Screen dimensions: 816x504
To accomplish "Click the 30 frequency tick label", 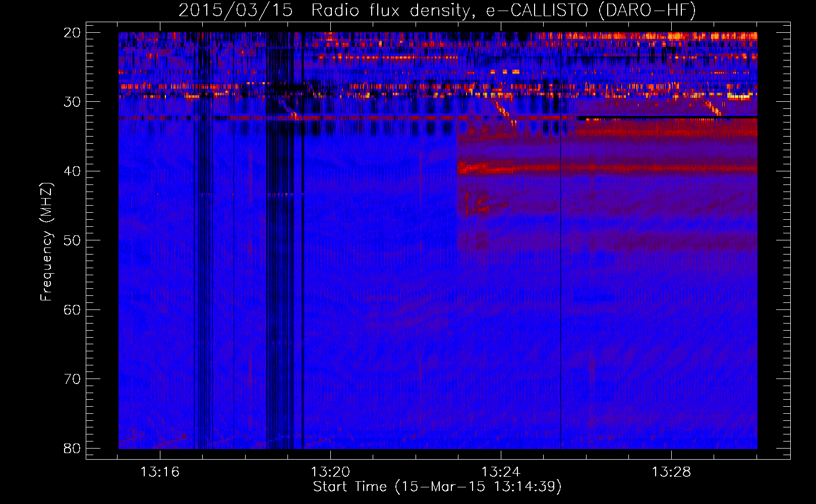I will pyautogui.click(x=72, y=102).
